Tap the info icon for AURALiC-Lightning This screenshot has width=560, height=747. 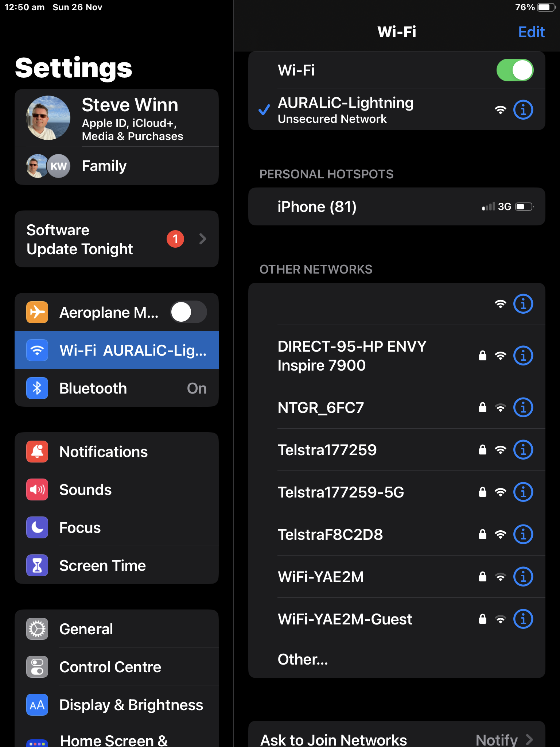pos(523,110)
